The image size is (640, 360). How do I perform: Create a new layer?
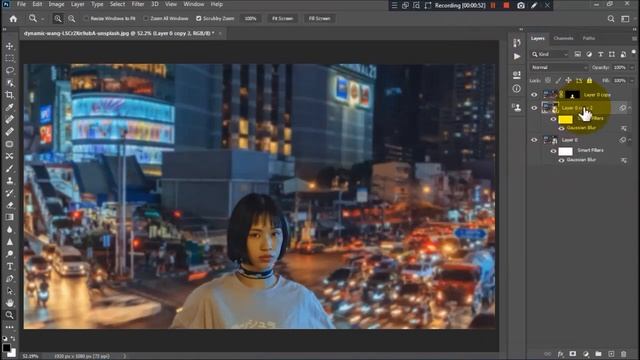pyautogui.click(x=611, y=354)
